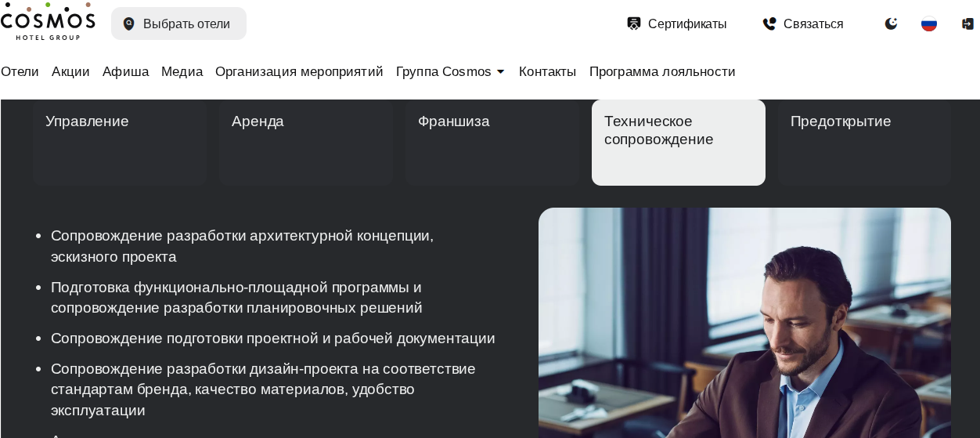The width and height of the screenshot is (980, 438).
Task: Click the businessman photo
Action: [744, 323]
